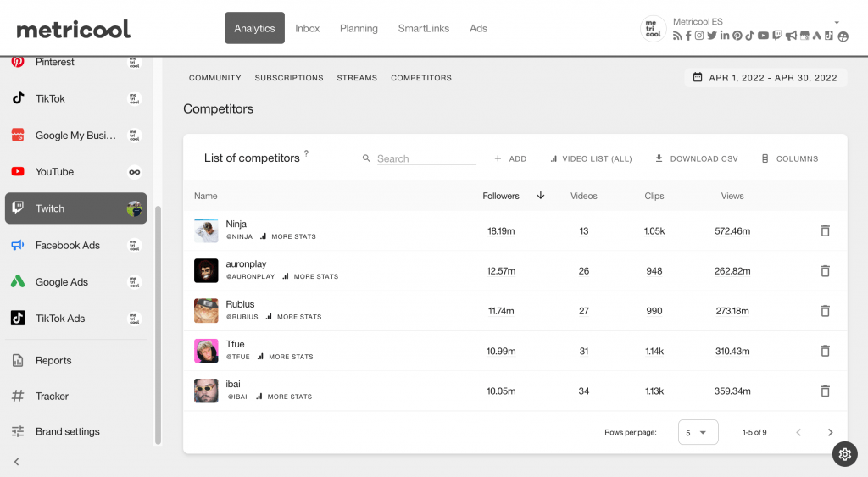
Task: Sort by the Videos column header
Action: click(583, 196)
